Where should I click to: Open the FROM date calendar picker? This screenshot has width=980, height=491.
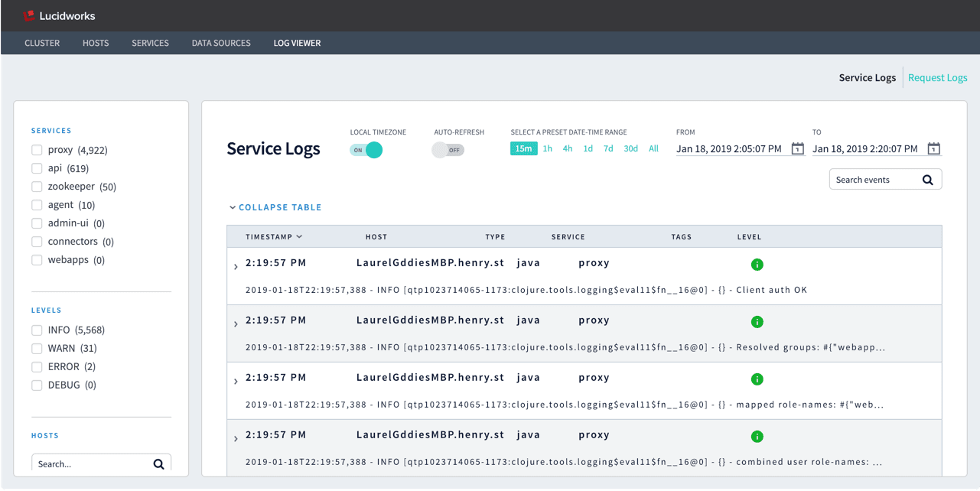(x=798, y=149)
